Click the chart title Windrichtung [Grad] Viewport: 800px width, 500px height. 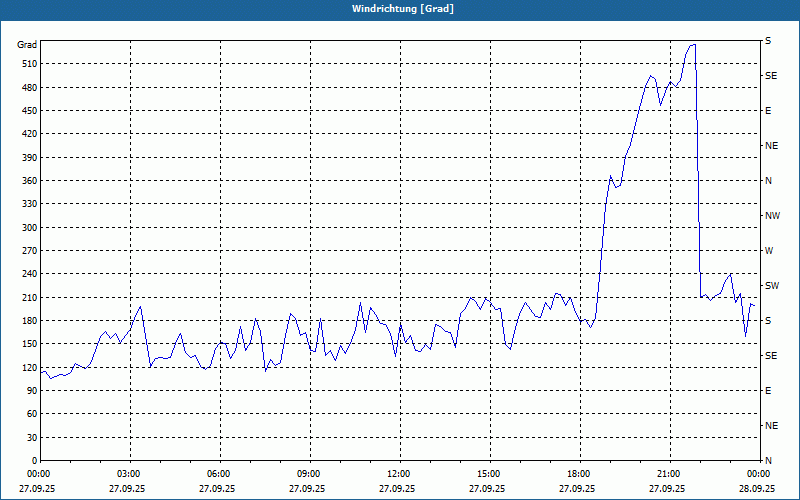click(x=400, y=8)
